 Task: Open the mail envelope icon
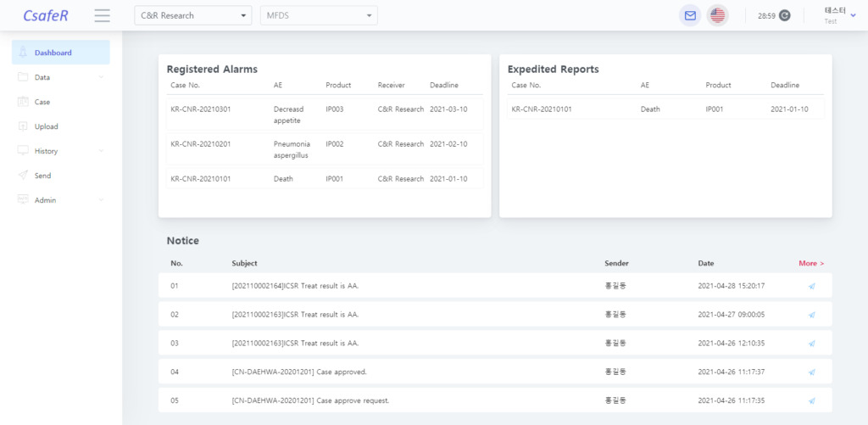(x=690, y=15)
